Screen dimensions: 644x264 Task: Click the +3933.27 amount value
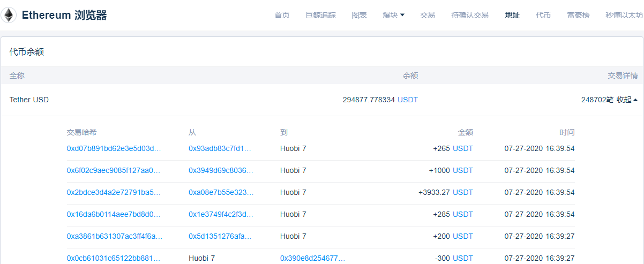pos(435,192)
